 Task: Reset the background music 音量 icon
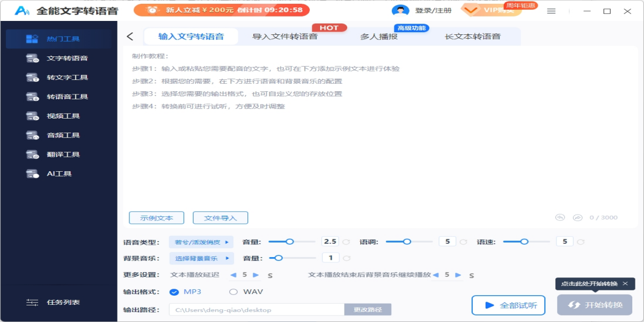[346, 258]
